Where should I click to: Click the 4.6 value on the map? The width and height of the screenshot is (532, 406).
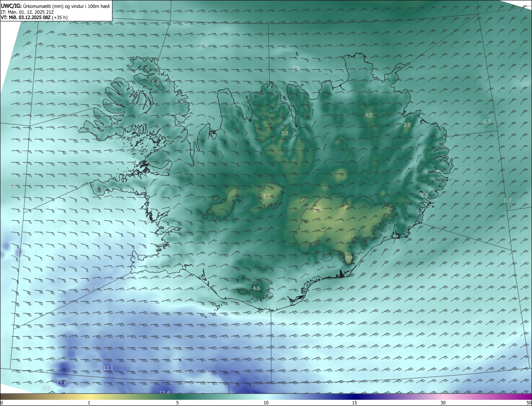256,288
